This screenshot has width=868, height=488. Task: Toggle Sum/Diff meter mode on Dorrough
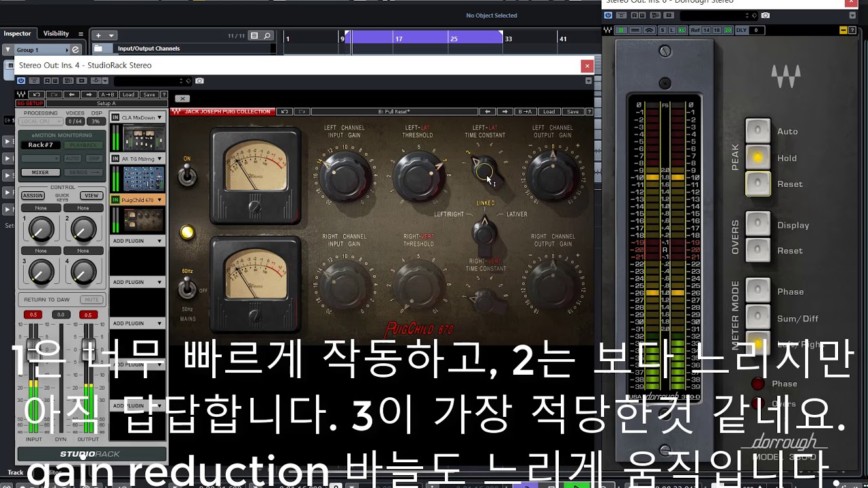pos(758,317)
